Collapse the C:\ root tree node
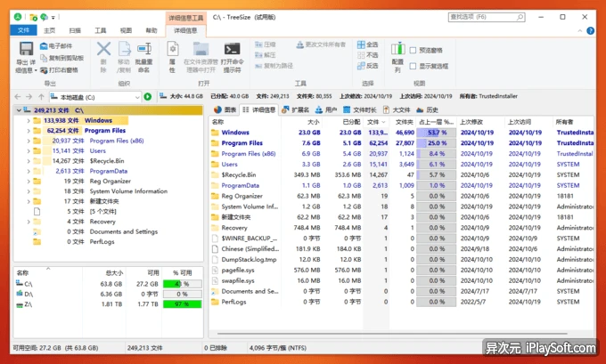 (19, 110)
